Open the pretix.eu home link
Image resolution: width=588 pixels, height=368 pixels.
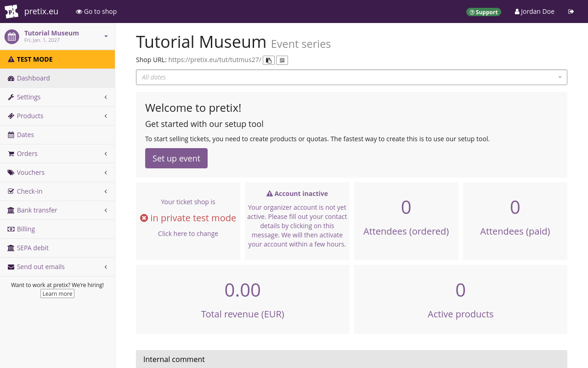41,11
